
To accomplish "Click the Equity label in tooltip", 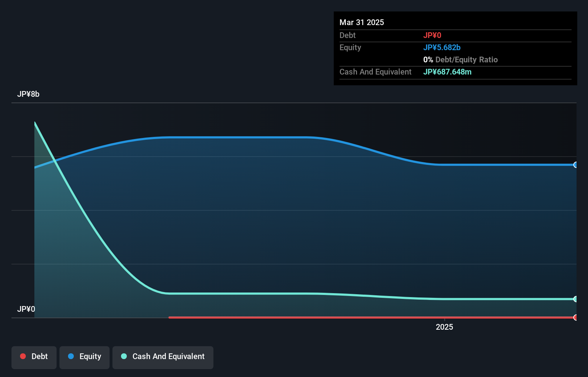I will [x=350, y=47].
